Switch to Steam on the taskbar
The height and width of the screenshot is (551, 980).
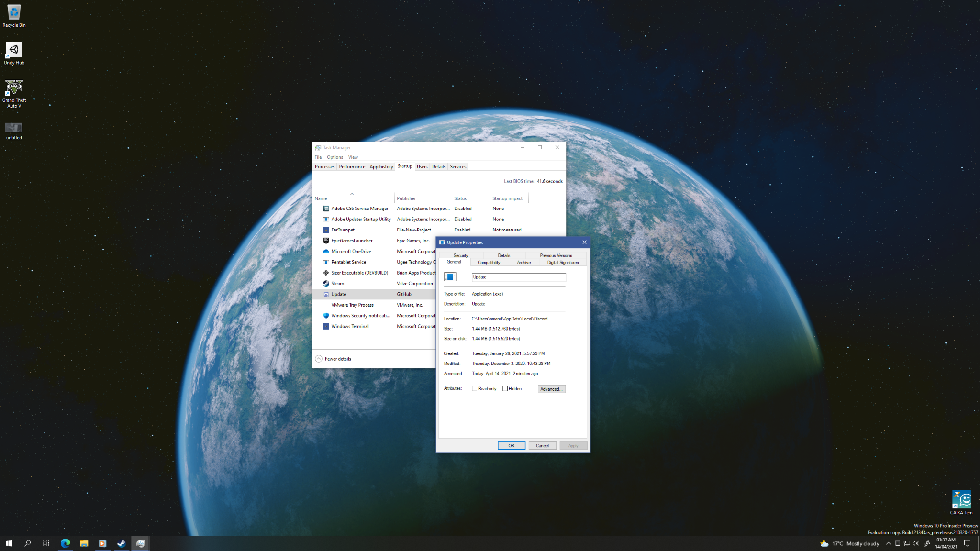(122, 543)
